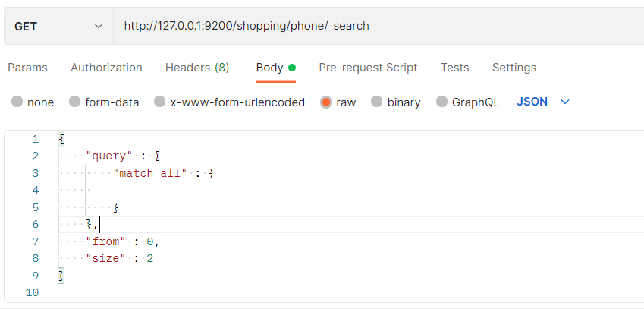Click the "match_all" text in editor
The width and height of the screenshot is (644, 309).
point(150,173)
